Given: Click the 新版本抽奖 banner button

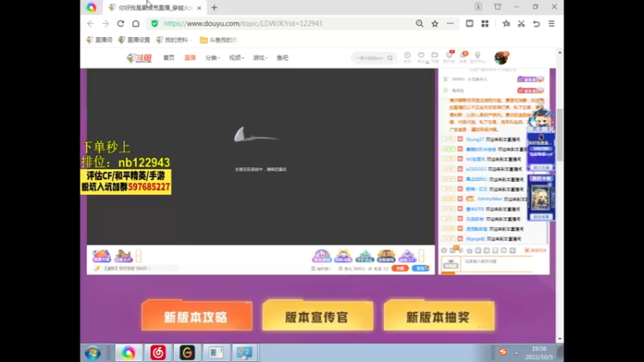Looking at the screenshot, I should pyautogui.click(x=439, y=315).
